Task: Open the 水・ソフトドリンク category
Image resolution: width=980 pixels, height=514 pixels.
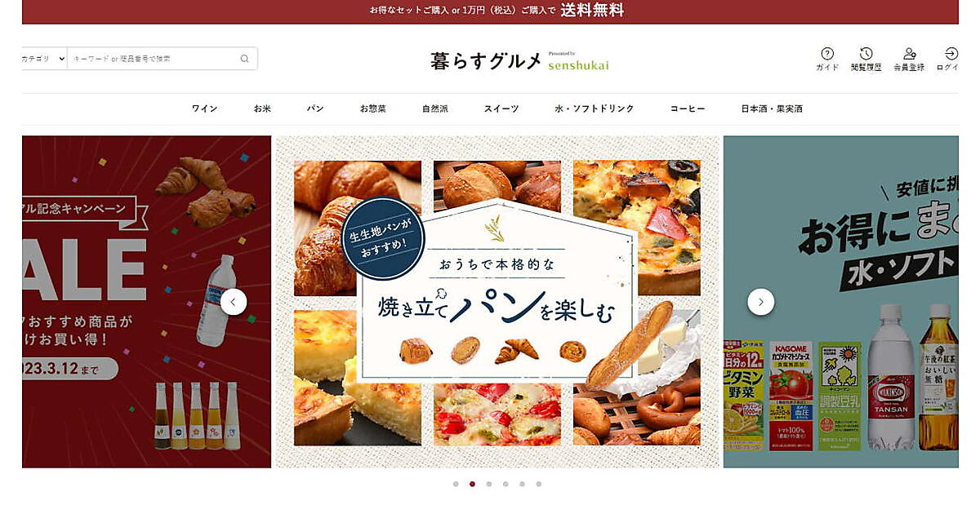Action: pyautogui.click(x=595, y=109)
